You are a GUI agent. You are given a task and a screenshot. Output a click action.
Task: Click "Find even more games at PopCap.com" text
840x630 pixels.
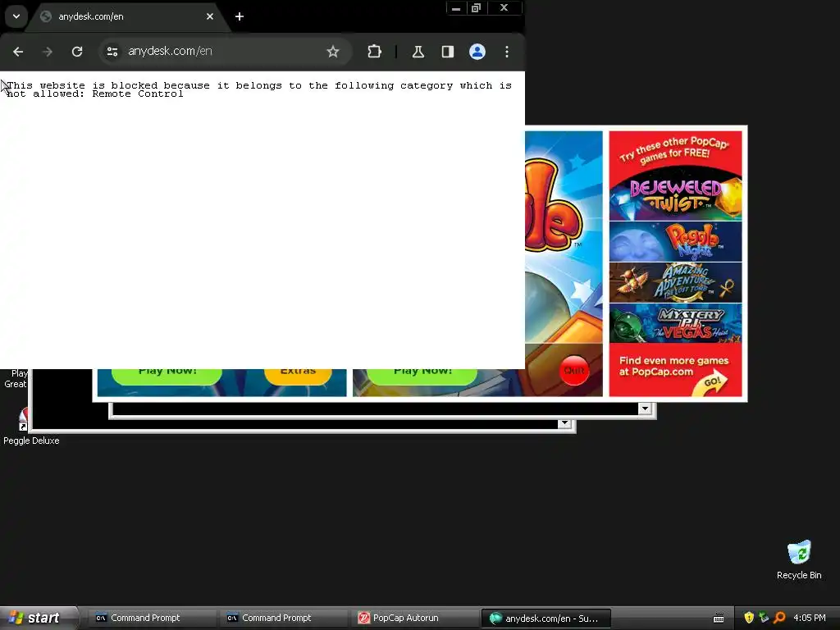coord(673,367)
